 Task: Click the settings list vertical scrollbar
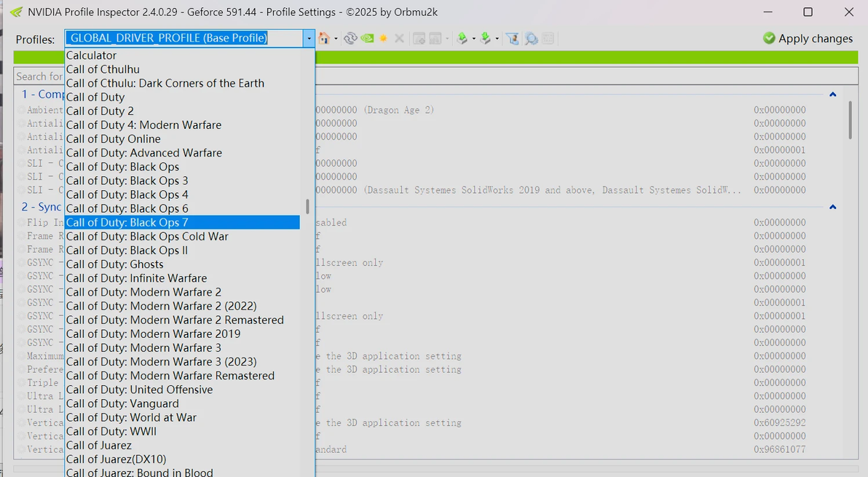click(851, 120)
